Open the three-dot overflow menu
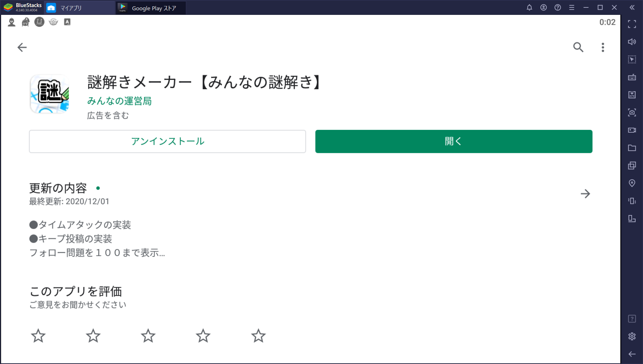643x364 pixels. (x=603, y=47)
